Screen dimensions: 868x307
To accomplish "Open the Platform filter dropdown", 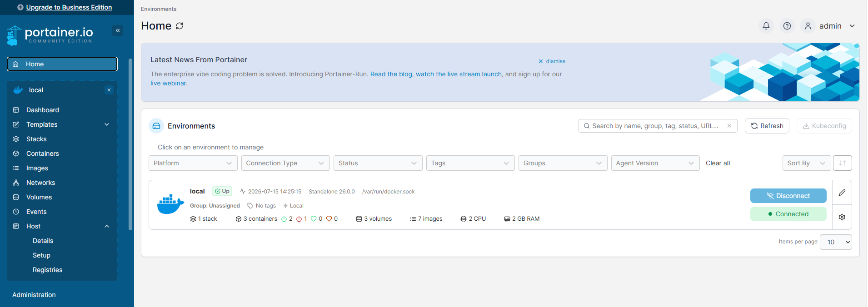I will click(x=193, y=163).
